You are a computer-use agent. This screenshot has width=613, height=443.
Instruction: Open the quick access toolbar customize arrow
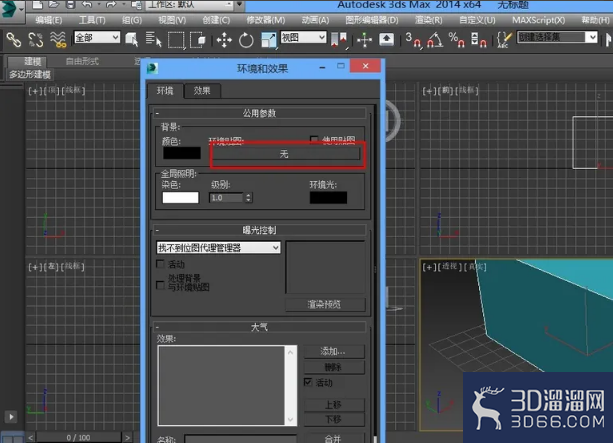[239, 4]
